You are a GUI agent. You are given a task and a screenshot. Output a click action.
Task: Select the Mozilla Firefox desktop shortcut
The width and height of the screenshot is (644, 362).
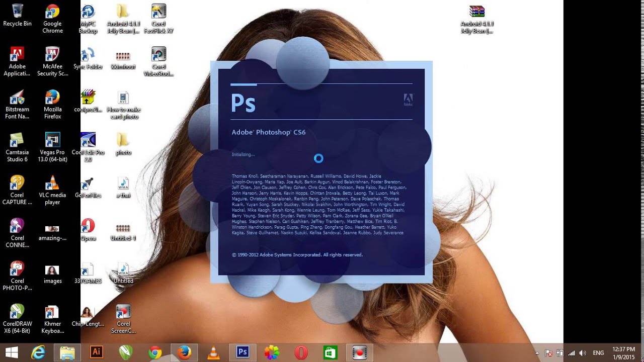click(x=52, y=104)
